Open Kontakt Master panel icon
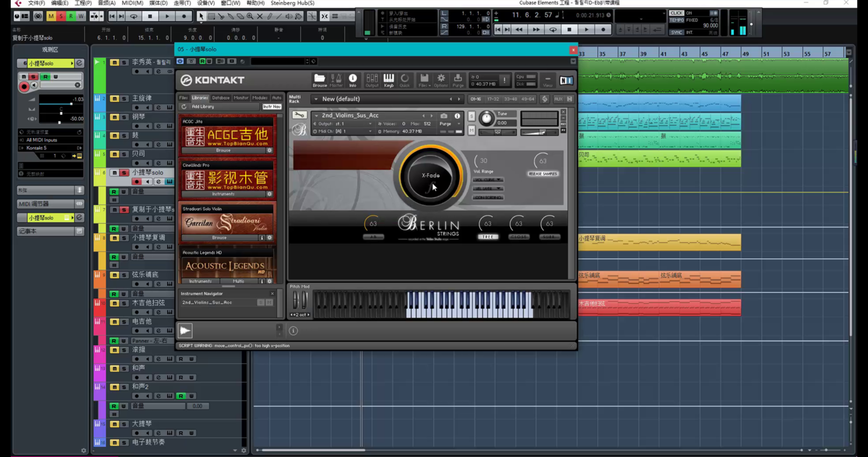This screenshot has height=457, width=868. point(336,80)
